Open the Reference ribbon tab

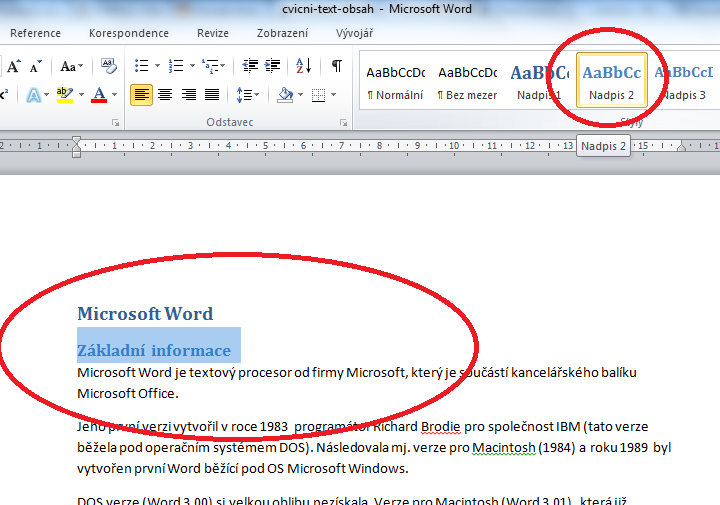coord(35,33)
